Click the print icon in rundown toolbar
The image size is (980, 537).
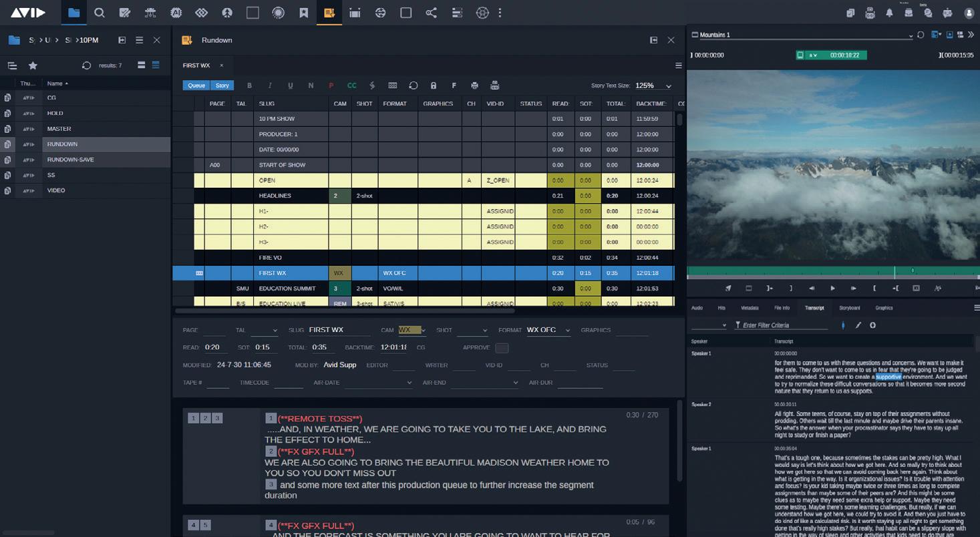tap(474, 85)
